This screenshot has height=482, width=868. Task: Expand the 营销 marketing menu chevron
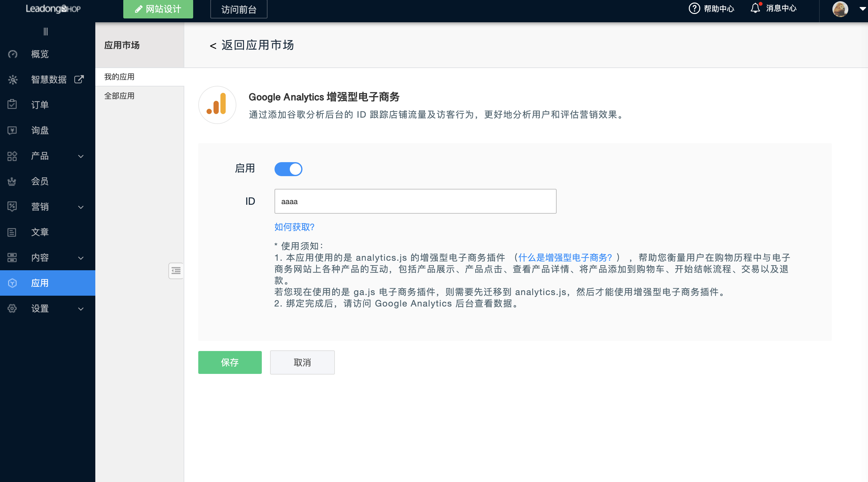click(x=81, y=207)
